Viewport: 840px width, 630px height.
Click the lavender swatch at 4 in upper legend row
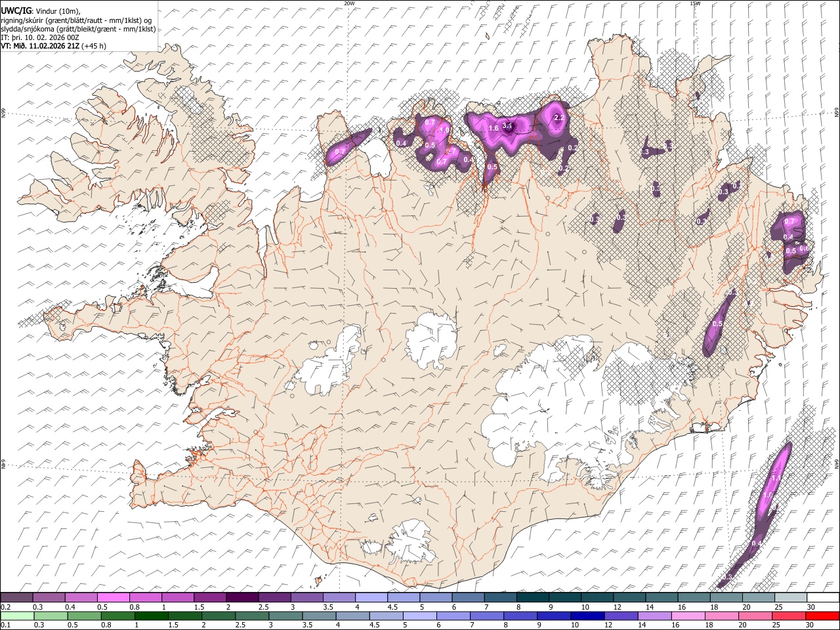tap(371, 598)
